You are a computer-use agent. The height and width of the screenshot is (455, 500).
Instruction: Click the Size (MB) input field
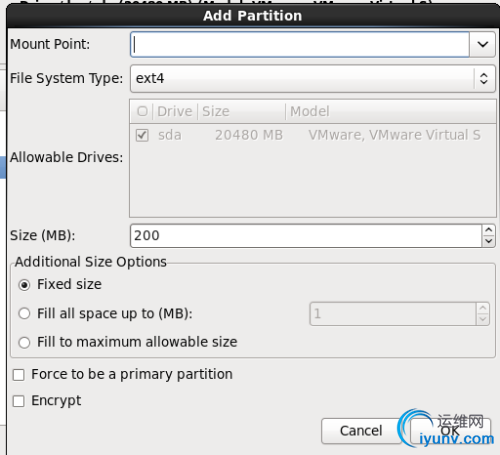(x=306, y=236)
